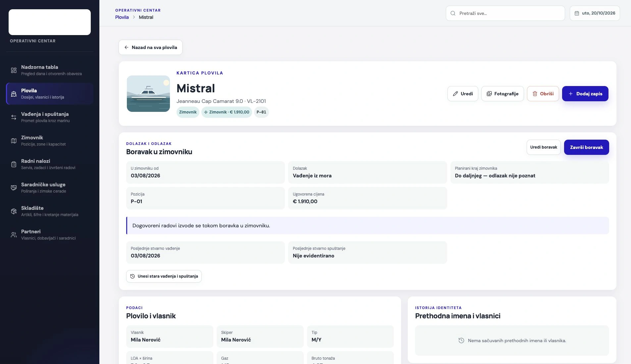Viewport: 631px width, 364px height.
Task: Click the image icon on Fotografije
Action: pos(489,94)
